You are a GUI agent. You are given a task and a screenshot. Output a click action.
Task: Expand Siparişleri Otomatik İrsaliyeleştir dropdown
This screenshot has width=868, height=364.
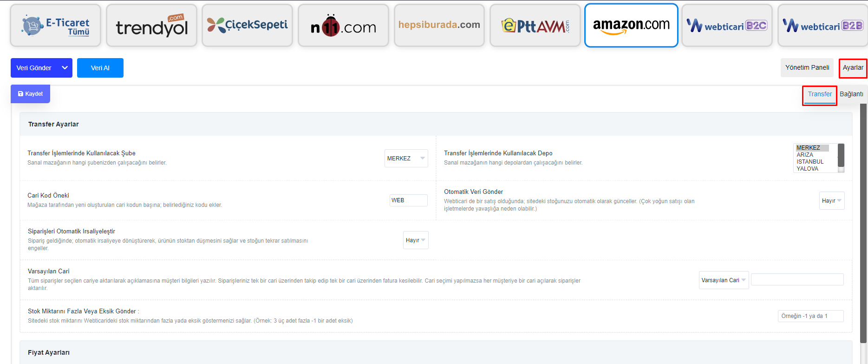click(x=415, y=240)
